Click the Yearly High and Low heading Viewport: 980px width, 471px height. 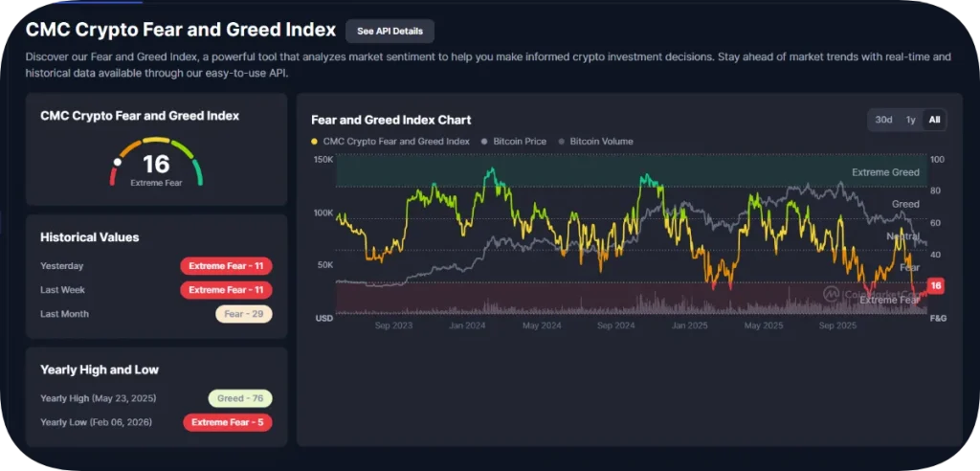pos(100,370)
